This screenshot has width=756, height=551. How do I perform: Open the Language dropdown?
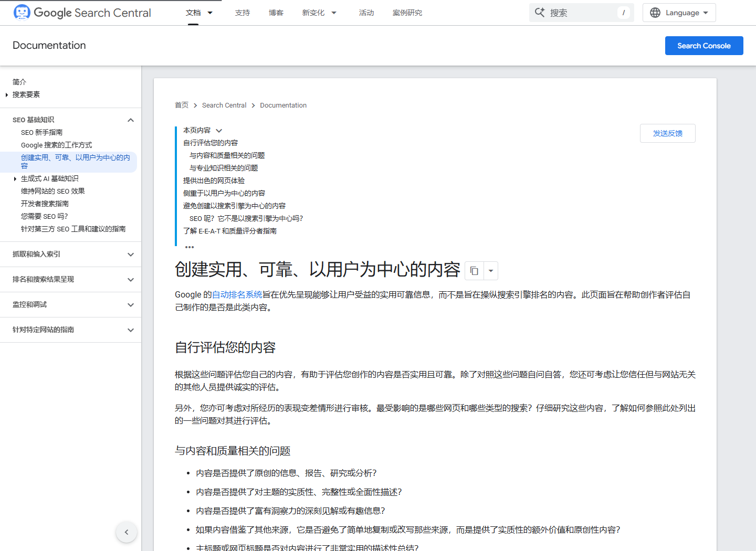(x=679, y=13)
